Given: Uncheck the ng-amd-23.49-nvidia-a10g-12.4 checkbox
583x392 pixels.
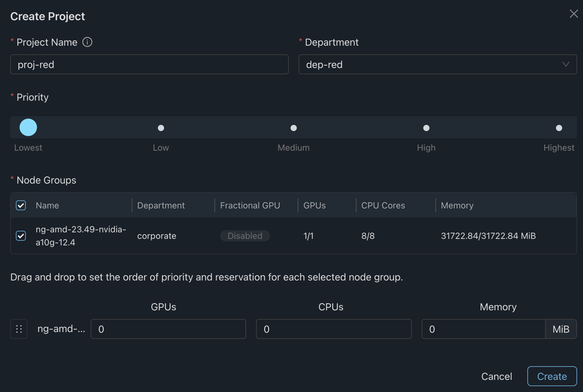Looking at the screenshot, I should [x=21, y=236].
